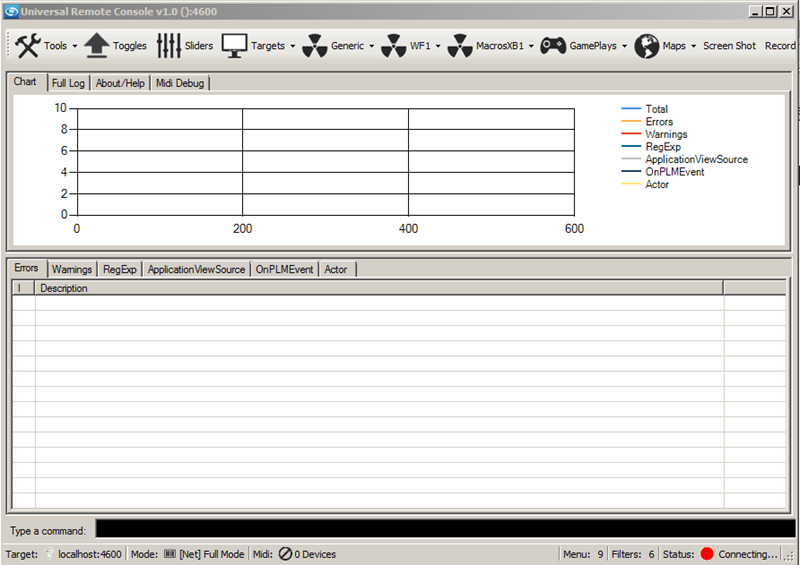Click the red Connecting status indicator
Viewport: 800px width, 565px height.
pyautogui.click(x=707, y=554)
